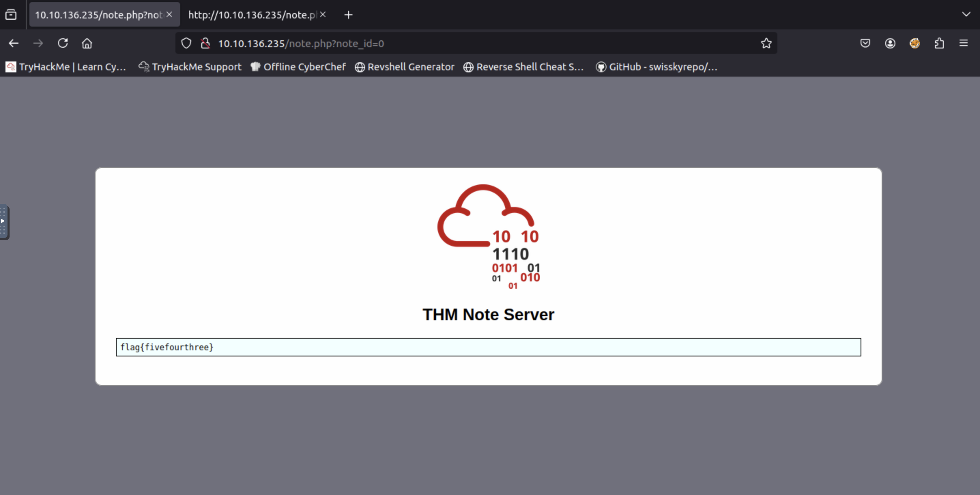The image size is (980, 495).
Task: Open the recent browsing Firefox View icon
Action: pos(11,15)
